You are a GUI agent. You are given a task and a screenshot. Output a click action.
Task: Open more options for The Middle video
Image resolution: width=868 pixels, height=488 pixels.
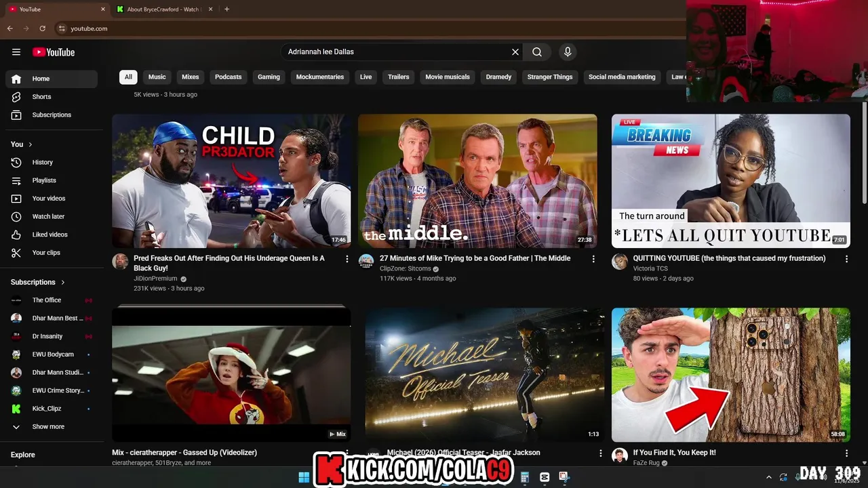(593, 259)
